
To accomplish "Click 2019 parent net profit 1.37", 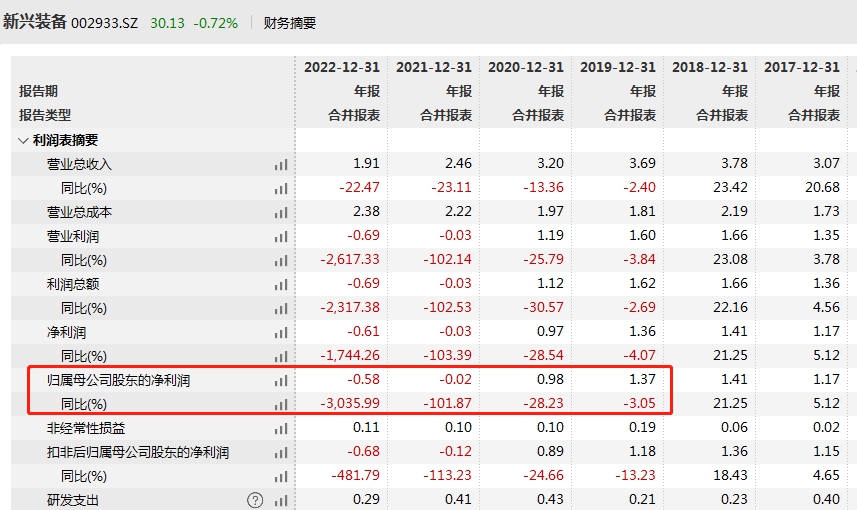I will click(x=642, y=380).
